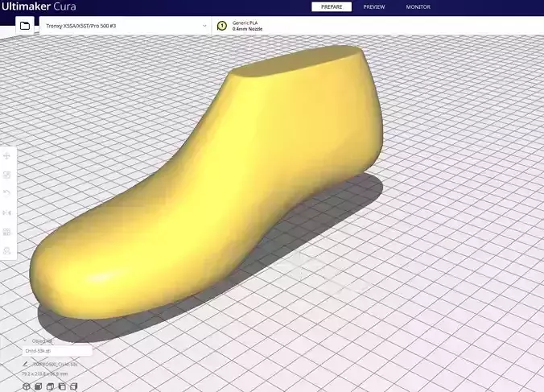Screen dimensions: 544x392
Task: Click the job name text TXXPRO500_Child-33k
Action: point(55,365)
